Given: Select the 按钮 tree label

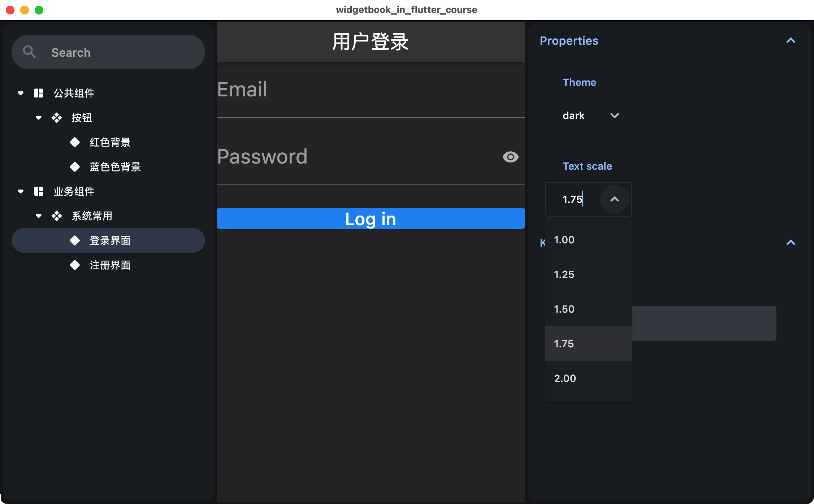Looking at the screenshot, I should [82, 118].
